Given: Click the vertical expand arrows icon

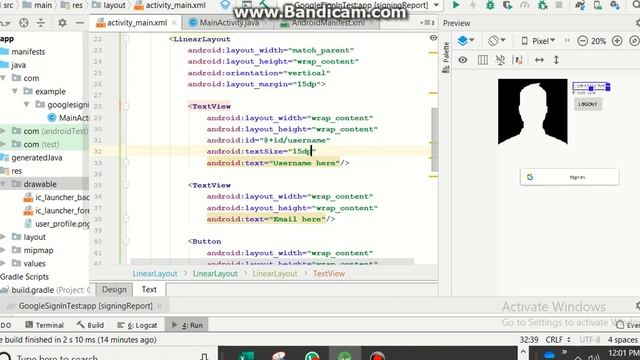Looking at the screenshot, I should click(x=556, y=60).
